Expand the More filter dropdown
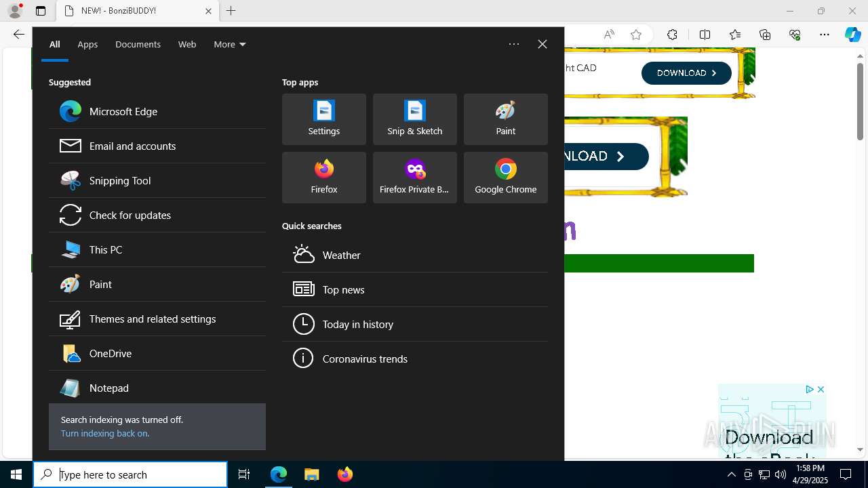 230,44
